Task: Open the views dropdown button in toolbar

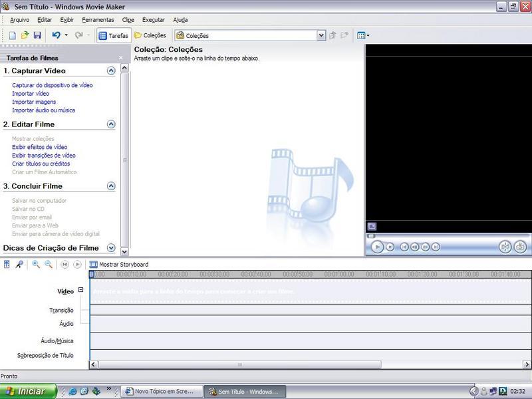Action: click(x=363, y=35)
